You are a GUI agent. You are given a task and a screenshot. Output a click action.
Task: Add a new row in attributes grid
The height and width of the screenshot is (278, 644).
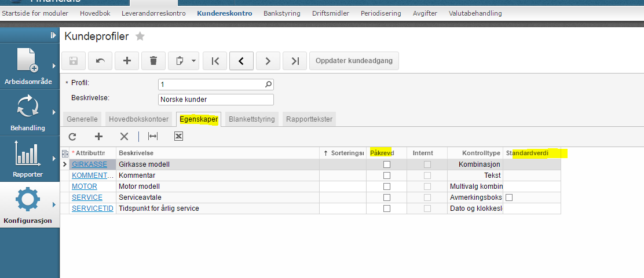point(98,136)
